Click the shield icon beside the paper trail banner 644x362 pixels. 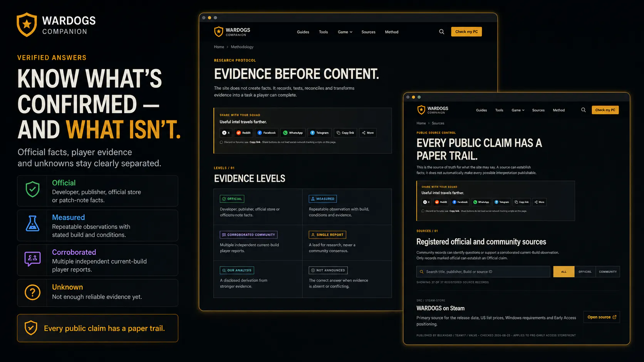coord(31,328)
